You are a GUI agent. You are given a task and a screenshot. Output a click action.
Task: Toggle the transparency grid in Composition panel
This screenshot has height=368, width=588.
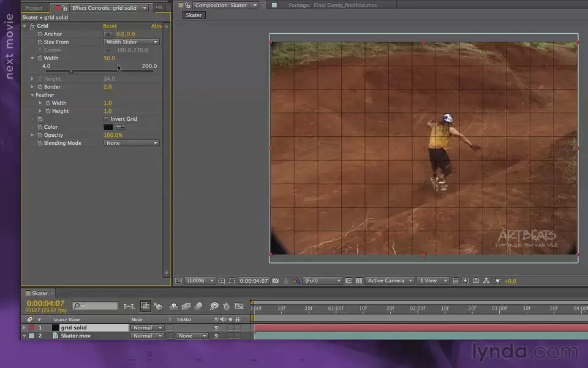[x=360, y=280]
